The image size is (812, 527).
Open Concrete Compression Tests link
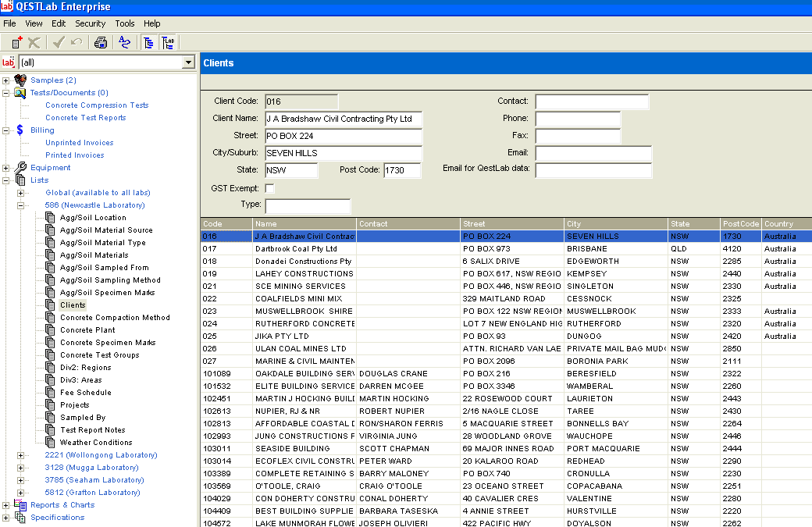click(x=97, y=105)
